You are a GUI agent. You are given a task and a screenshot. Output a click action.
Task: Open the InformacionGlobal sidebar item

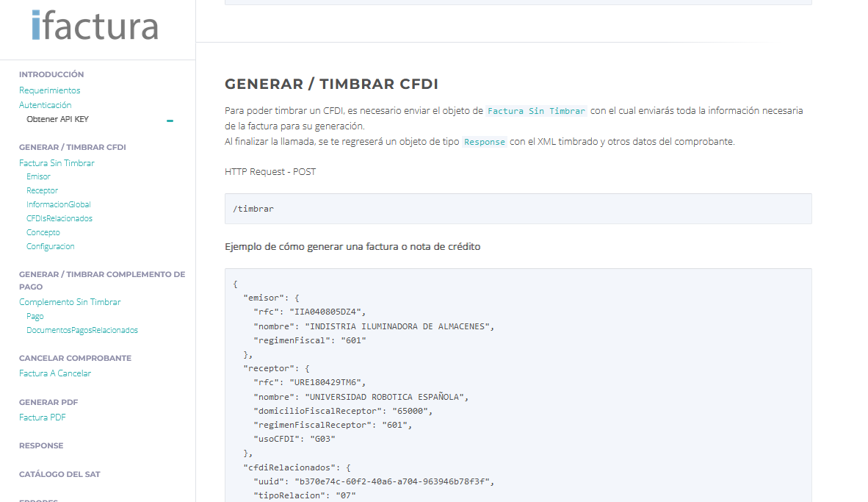[x=58, y=204]
